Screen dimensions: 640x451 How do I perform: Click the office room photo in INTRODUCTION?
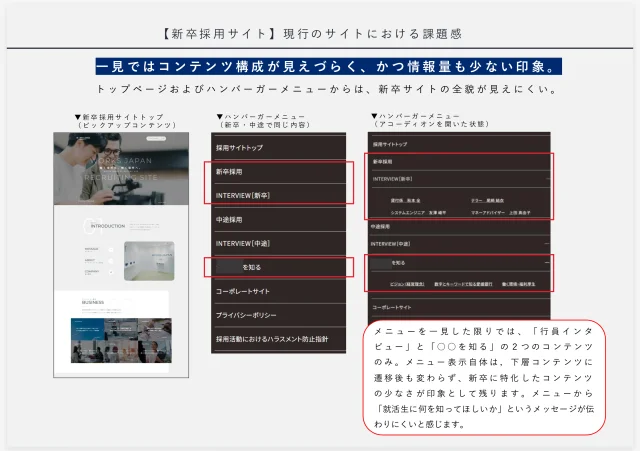[149, 261]
